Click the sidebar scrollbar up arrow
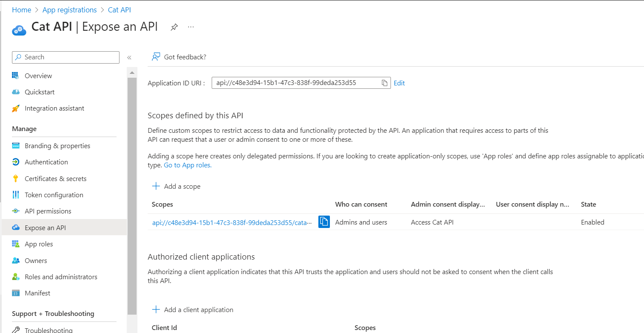This screenshot has height=333, width=644. point(132,73)
